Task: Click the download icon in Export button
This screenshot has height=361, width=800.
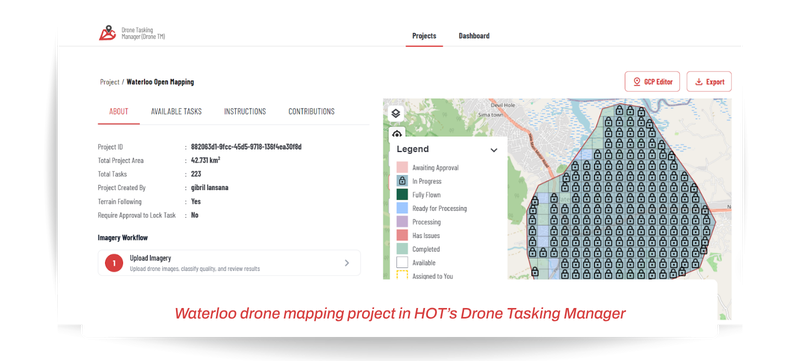Action: [698, 82]
